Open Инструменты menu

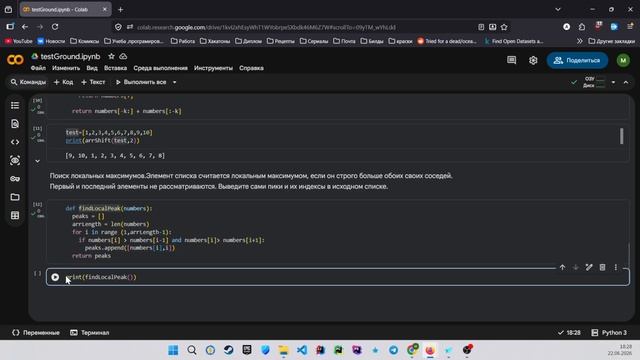213,68
